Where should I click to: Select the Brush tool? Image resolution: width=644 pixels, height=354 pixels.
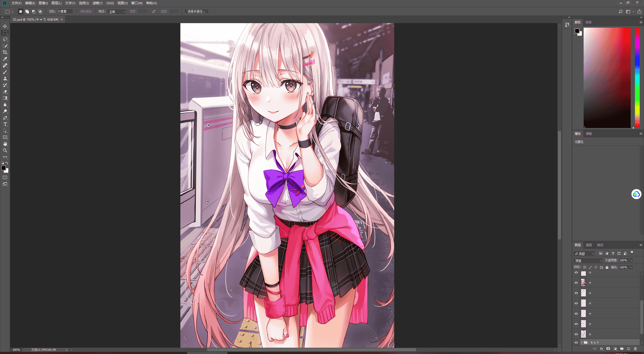(x=5, y=72)
